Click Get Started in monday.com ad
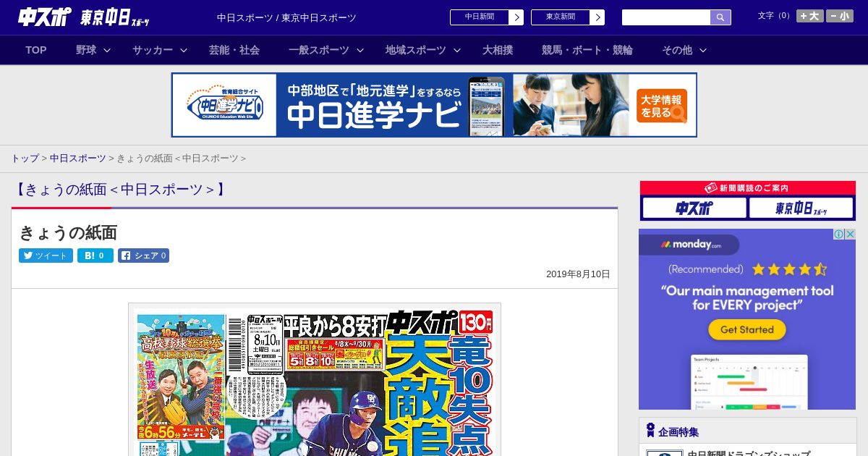 click(747, 329)
